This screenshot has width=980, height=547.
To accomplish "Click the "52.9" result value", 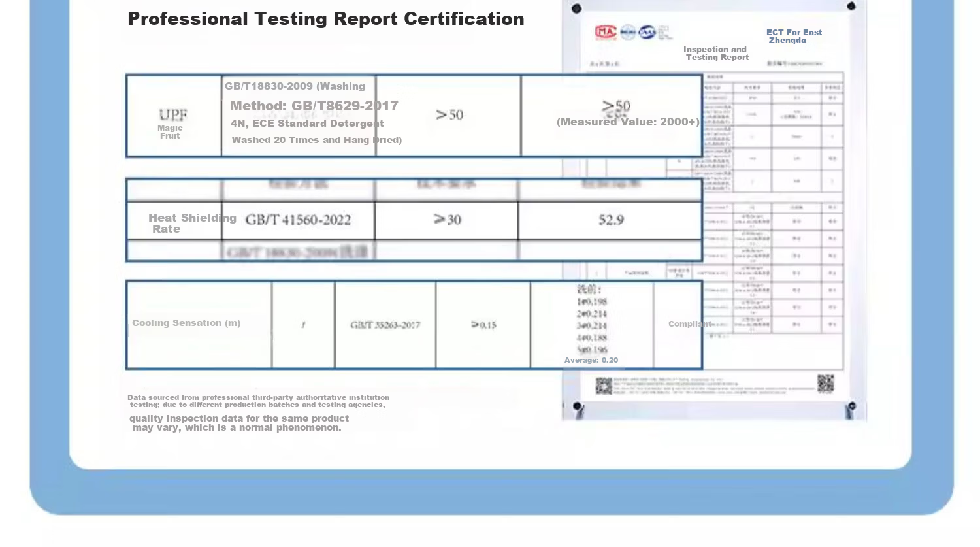I will (611, 220).
